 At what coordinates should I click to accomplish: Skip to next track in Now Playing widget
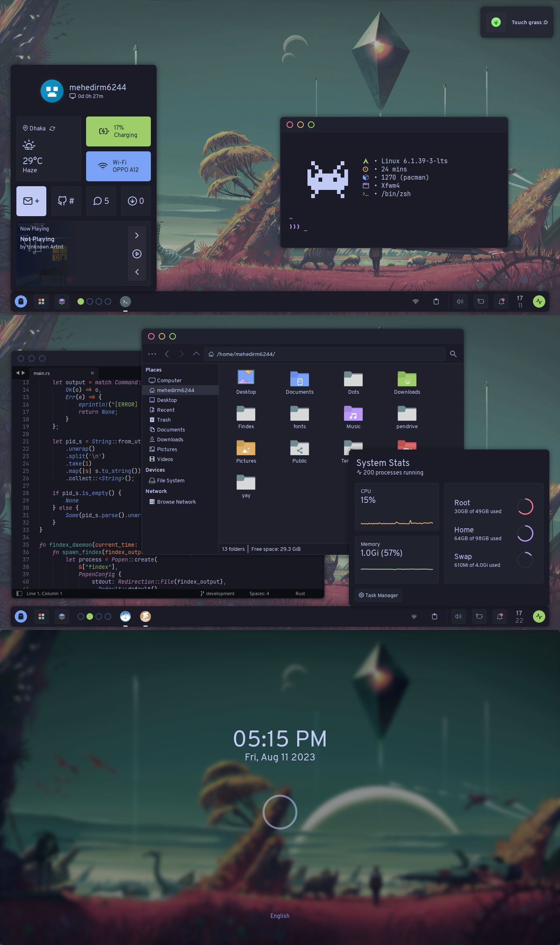coord(137,235)
